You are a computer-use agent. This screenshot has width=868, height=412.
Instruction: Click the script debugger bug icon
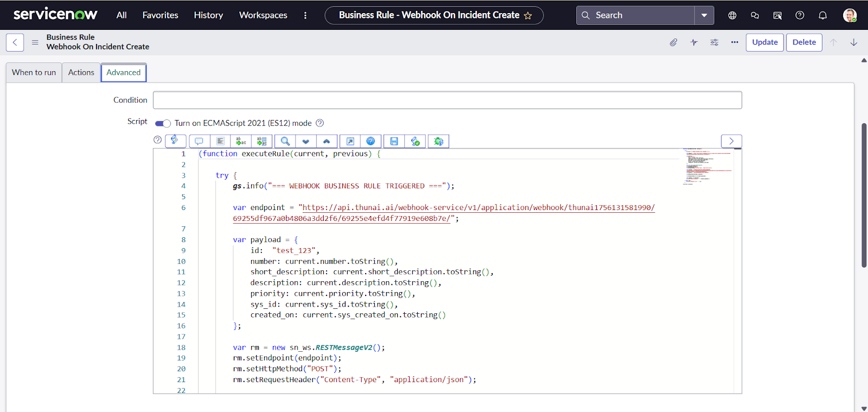click(x=438, y=142)
